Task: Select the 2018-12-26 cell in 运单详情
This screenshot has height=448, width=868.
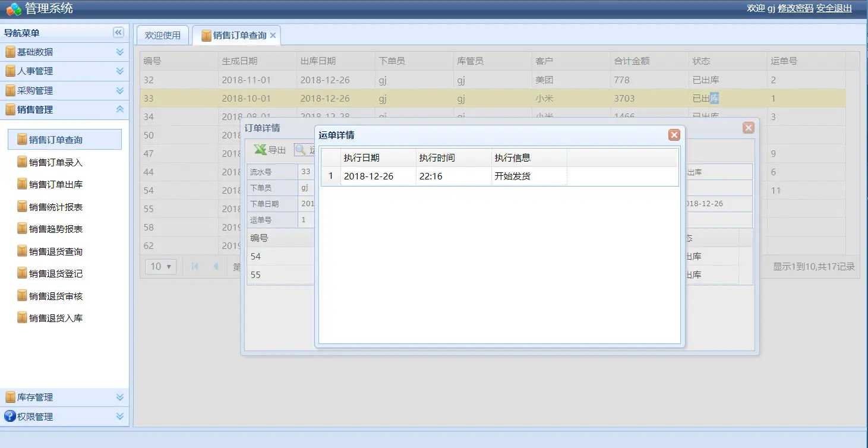Action: 378,176
